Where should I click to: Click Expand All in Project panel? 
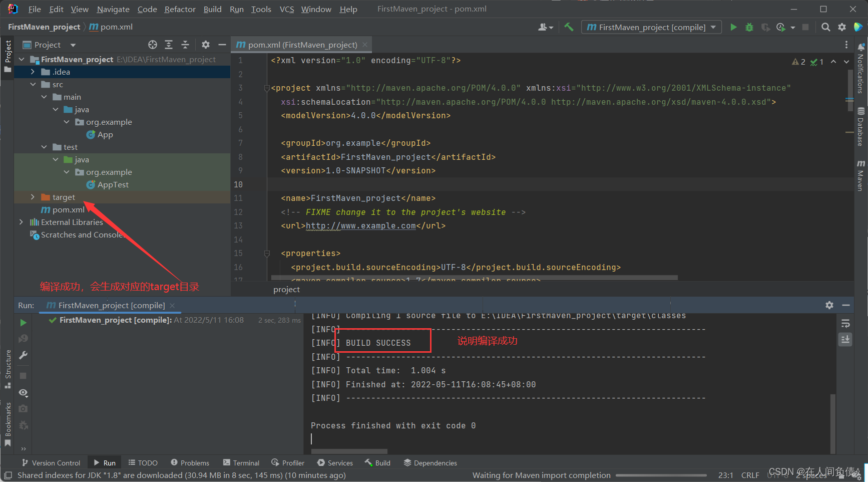[169, 45]
